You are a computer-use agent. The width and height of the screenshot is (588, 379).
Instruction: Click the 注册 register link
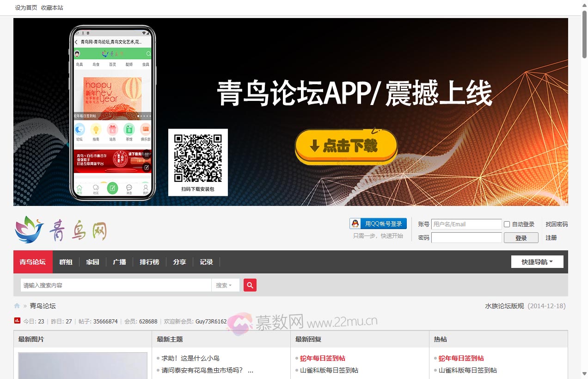[551, 238]
